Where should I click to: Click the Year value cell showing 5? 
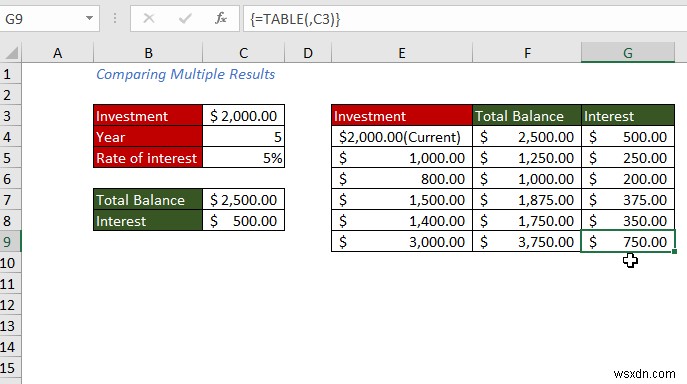[244, 137]
